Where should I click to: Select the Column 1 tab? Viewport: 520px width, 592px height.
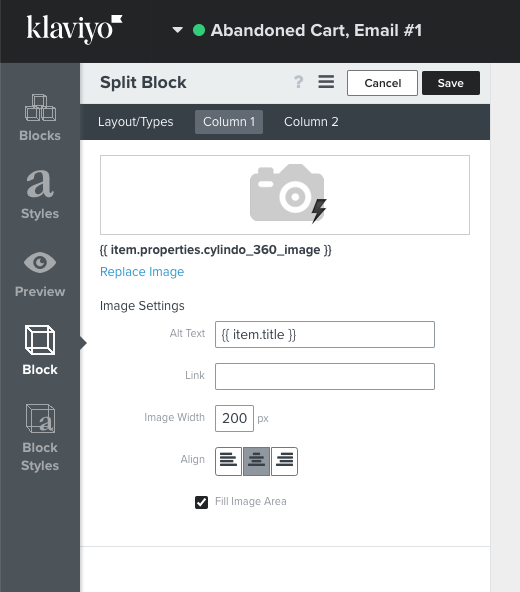[x=229, y=122]
